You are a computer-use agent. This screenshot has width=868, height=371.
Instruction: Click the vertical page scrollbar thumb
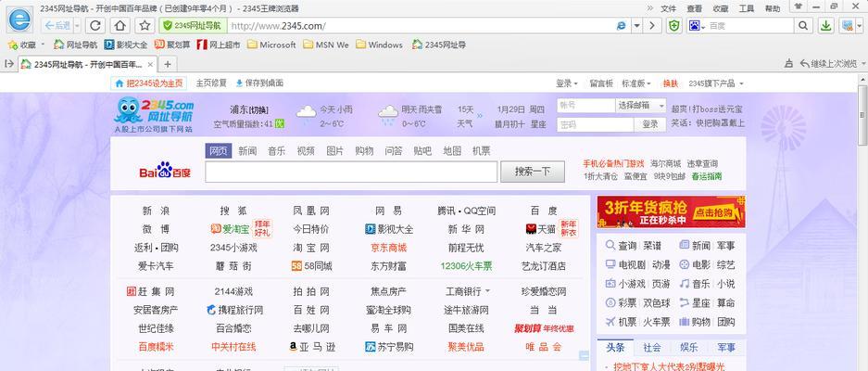click(862, 115)
